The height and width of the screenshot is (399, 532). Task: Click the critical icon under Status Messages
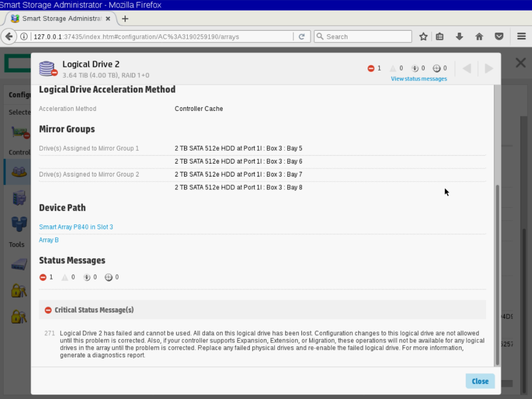(43, 277)
